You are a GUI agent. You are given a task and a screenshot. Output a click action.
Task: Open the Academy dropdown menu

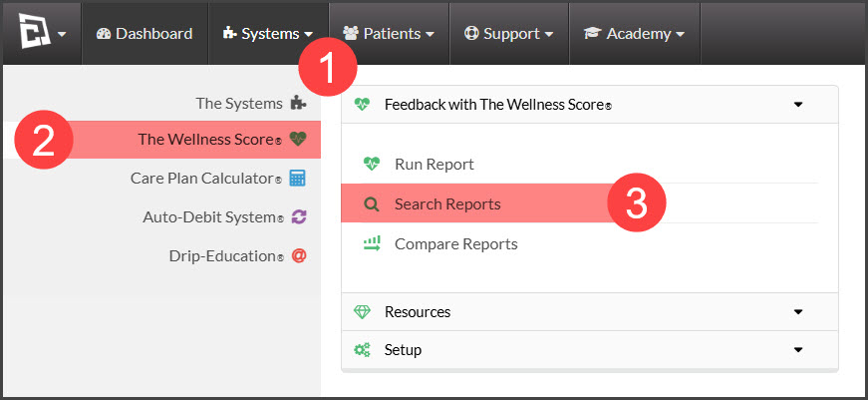635,34
